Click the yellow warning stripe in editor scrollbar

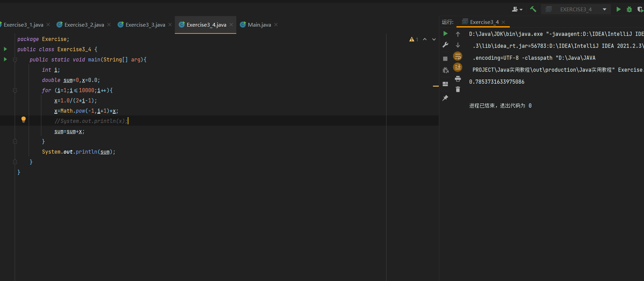436,86
